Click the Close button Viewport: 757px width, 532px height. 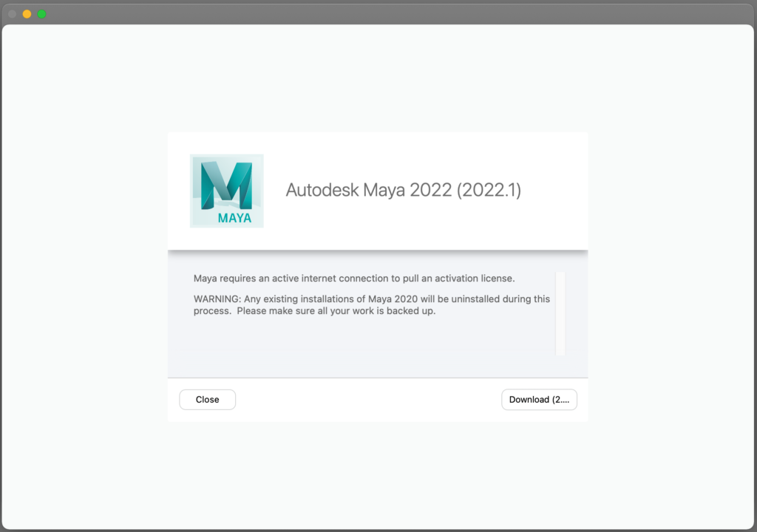pyautogui.click(x=207, y=400)
